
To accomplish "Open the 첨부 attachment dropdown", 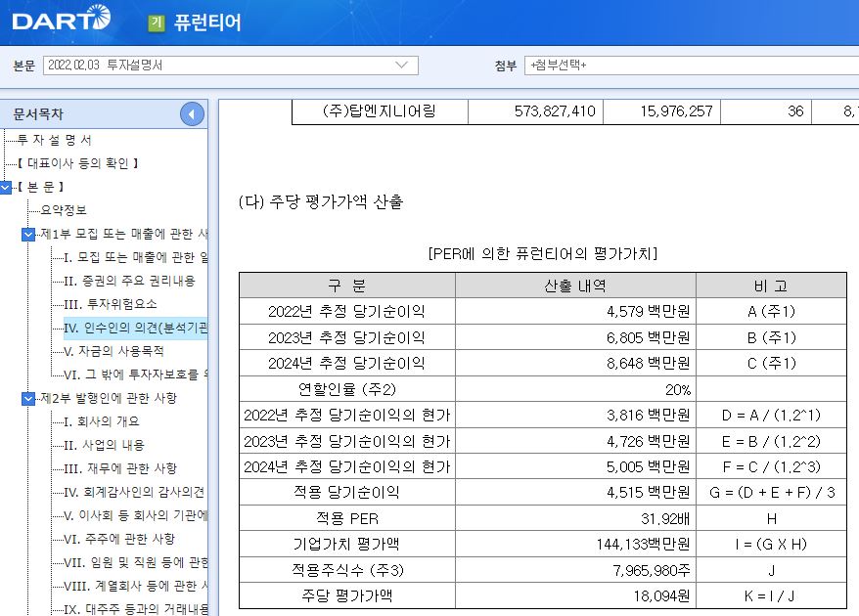I will 692,66.
